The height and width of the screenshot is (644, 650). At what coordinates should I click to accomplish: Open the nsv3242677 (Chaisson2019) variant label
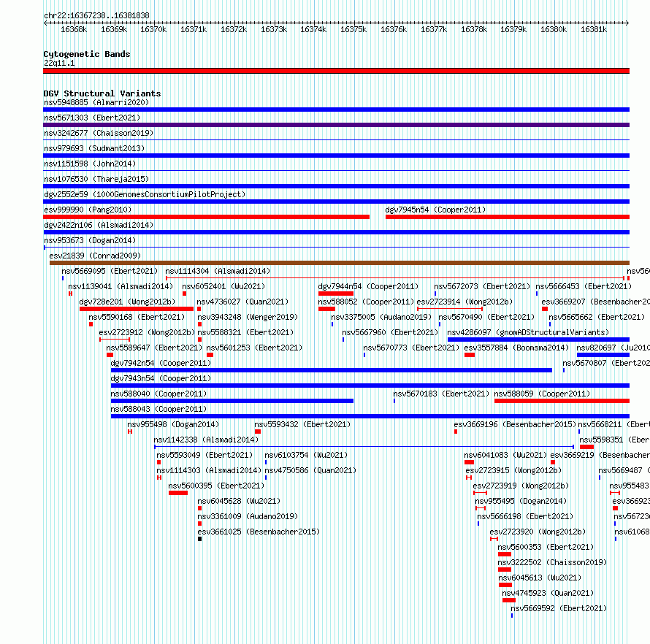99,133
